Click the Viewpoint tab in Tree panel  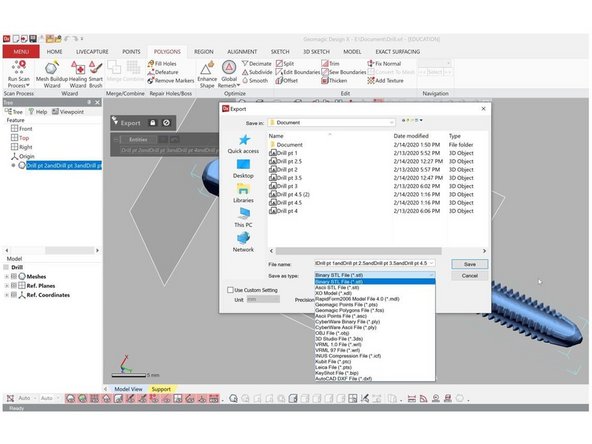point(68,112)
